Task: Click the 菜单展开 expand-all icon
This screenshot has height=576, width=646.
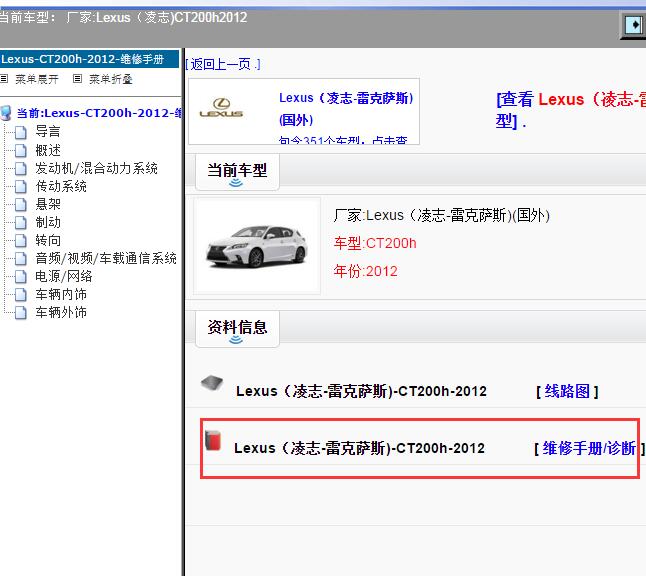Action: (x=4, y=78)
